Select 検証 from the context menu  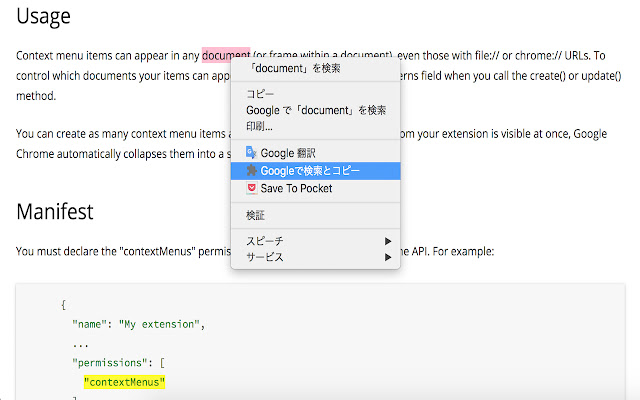[x=315, y=215]
